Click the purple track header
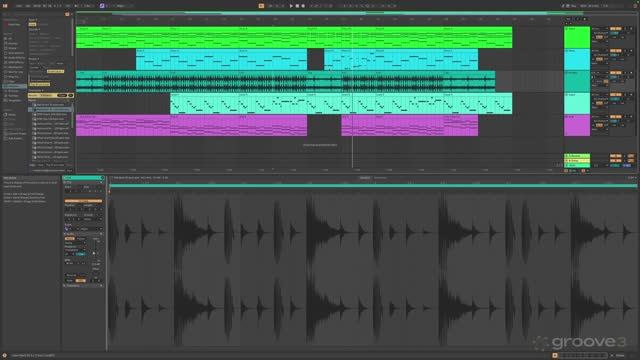The width and height of the screenshot is (640, 360). coord(577,125)
